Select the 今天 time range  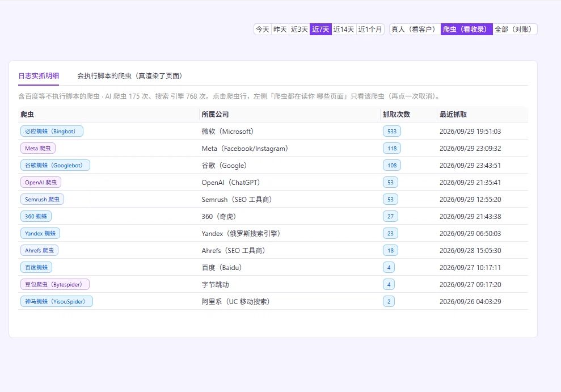tap(262, 29)
